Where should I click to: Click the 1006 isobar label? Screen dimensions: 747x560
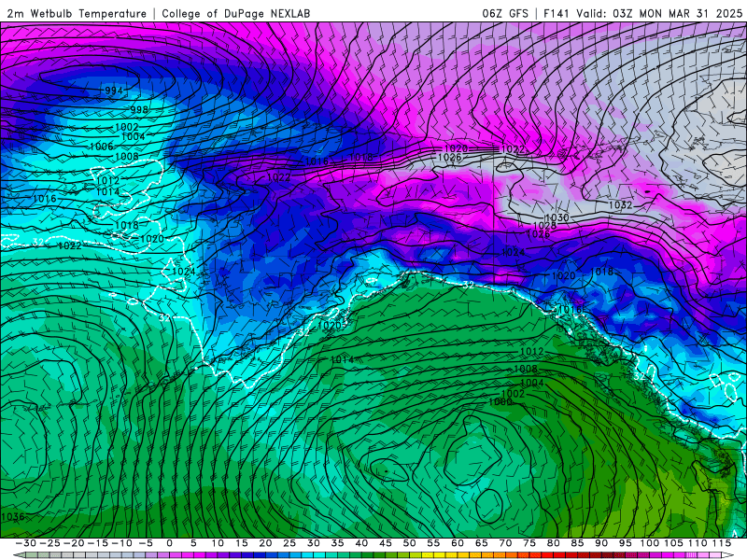tap(101, 147)
